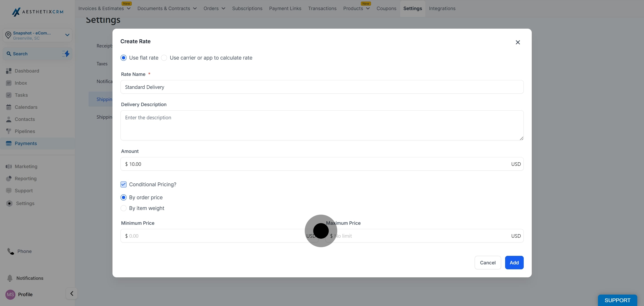Choose Use carrier or app to calculate rate
Image resolution: width=644 pixels, height=306 pixels.
(164, 58)
